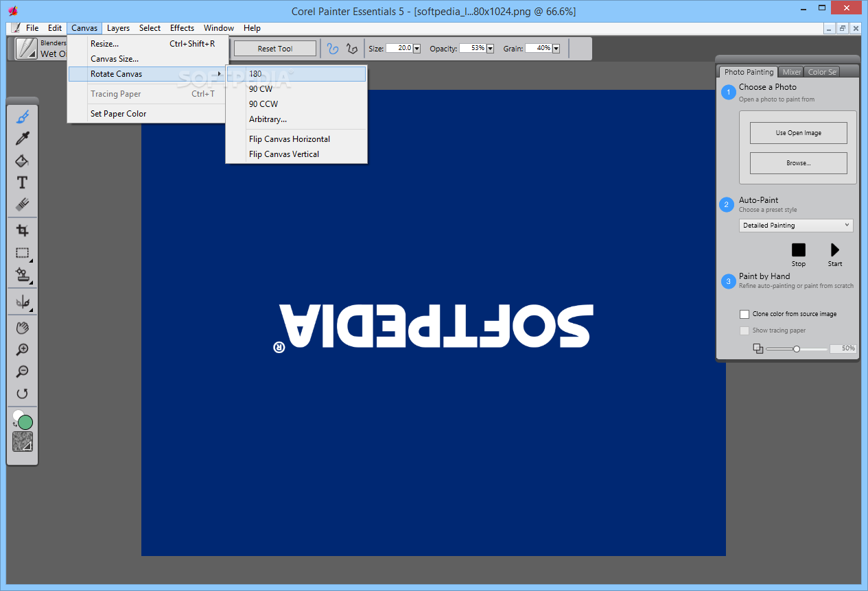Click the Size value field
Image resolution: width=868 pixels, height=591 pixels.
pyautogui.click(x=399, y=48)
